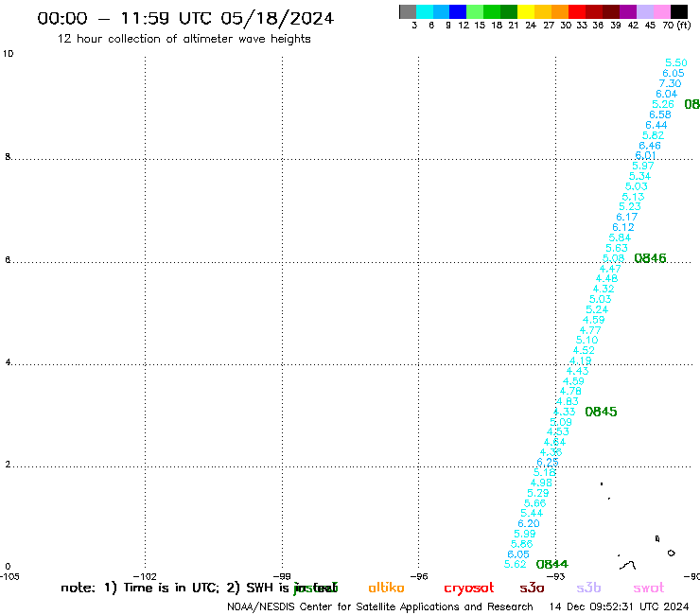
Task: Click the '-102' longitude axis label
Action: coord(145,576)
